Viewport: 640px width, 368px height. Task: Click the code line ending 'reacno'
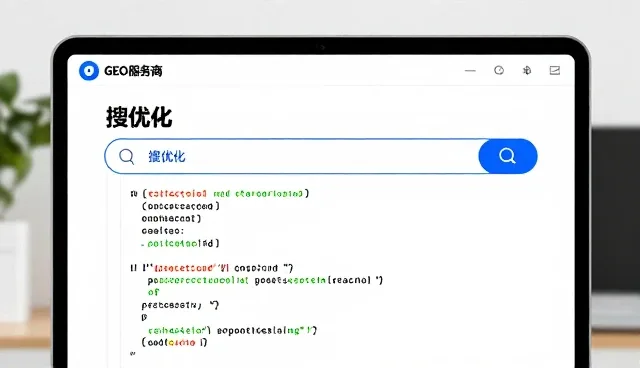265,280
